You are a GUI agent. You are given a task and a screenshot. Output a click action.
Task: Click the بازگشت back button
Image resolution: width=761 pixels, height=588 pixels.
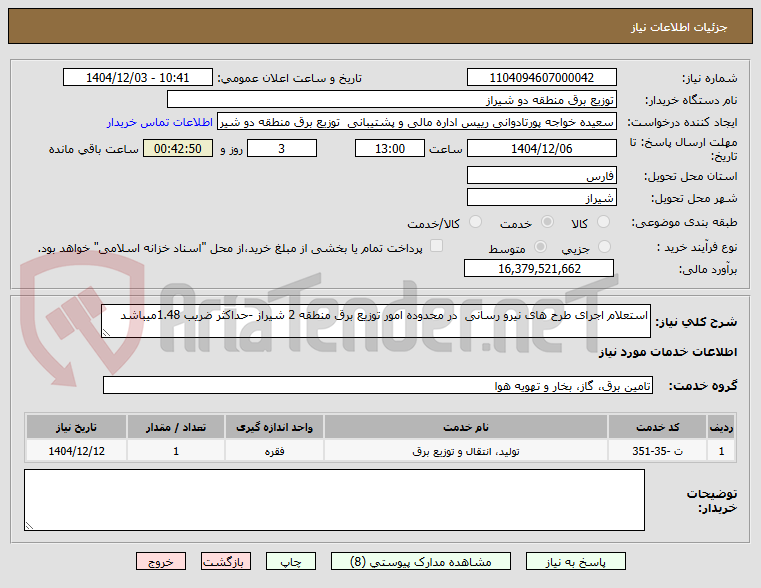226,561
